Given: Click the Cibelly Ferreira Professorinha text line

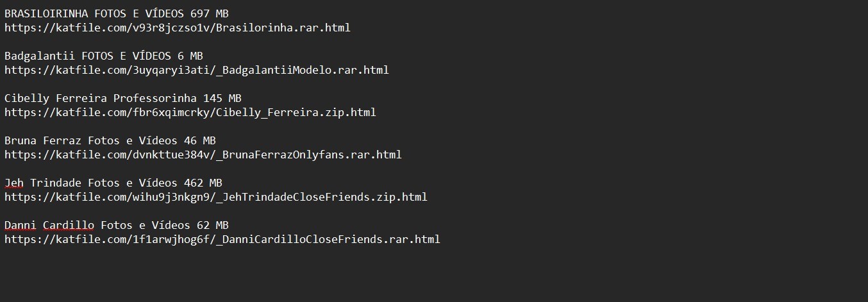Looking at the screenshot, I should tap(122, 98).
